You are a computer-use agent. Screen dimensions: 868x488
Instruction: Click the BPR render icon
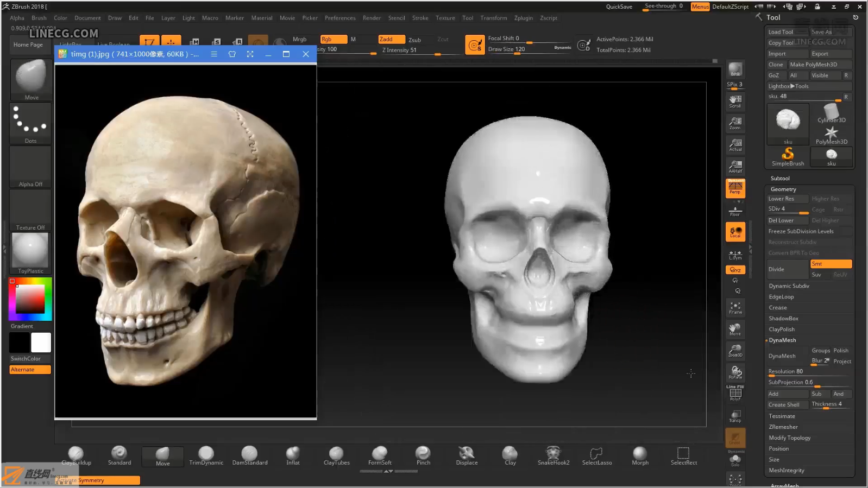735,69
